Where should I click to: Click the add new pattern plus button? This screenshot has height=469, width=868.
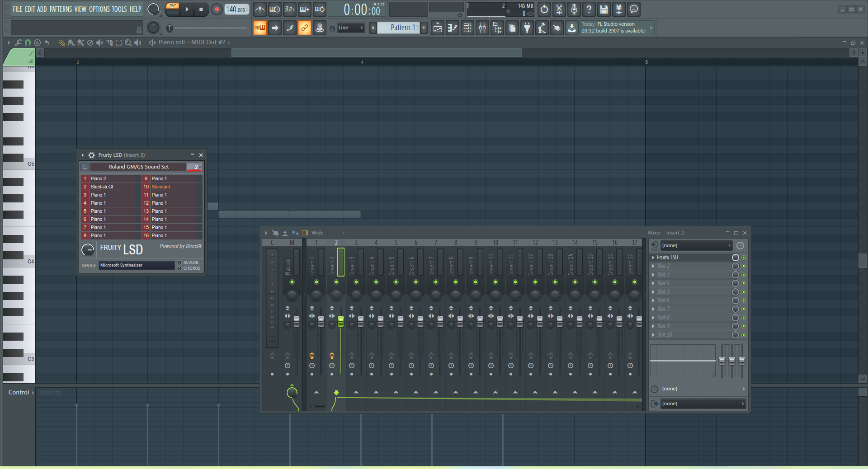point(424,28)
